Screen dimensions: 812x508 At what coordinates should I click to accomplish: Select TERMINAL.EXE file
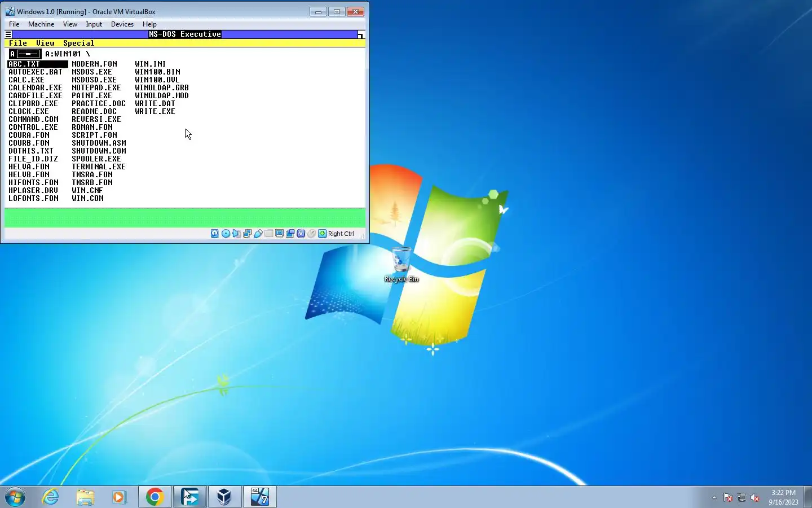coord(99,167)
